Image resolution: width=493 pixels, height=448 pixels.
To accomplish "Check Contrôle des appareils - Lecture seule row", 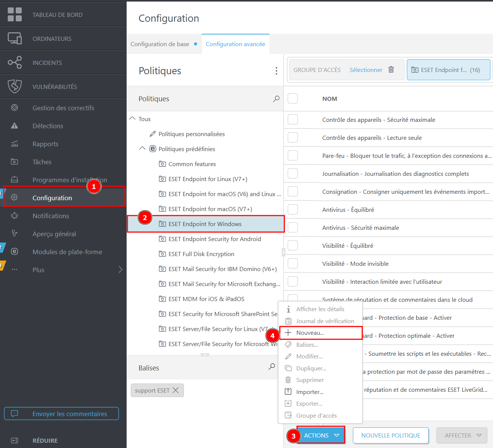I will coord(293,137).
